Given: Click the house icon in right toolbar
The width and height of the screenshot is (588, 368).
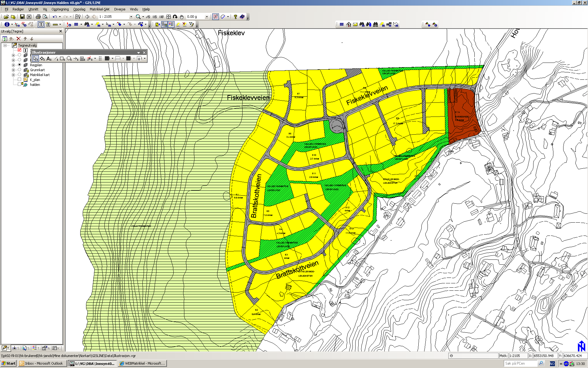Looking at the screenshot, I should click(x=349, y=24).
